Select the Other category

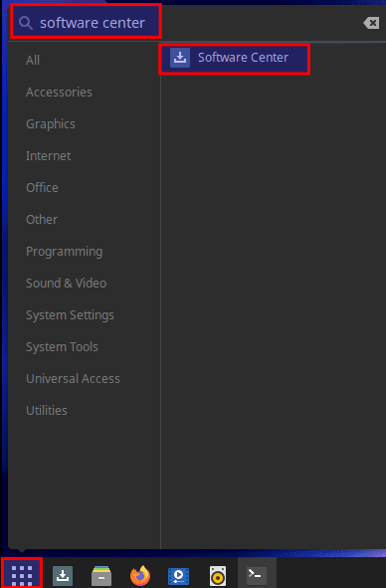(x=42, y=219)
